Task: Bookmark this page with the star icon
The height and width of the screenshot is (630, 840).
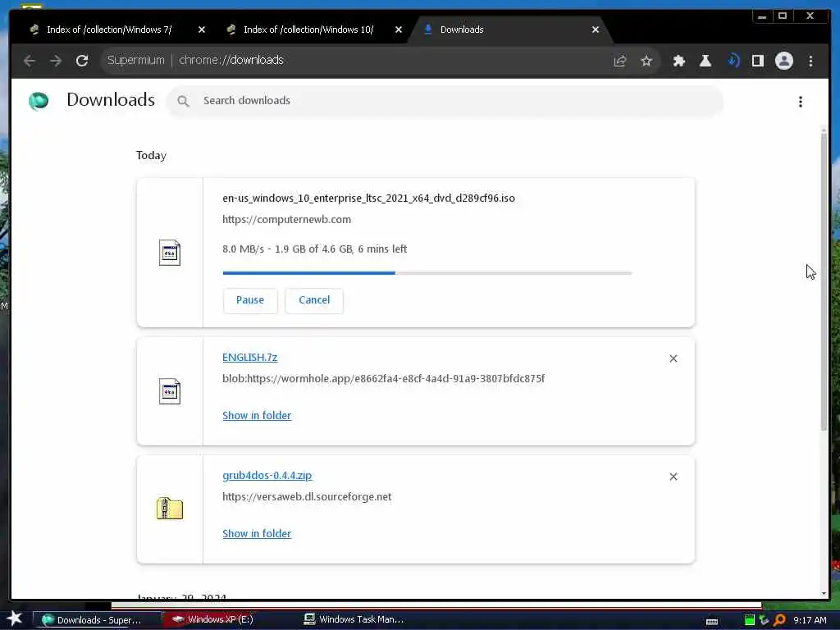Action: [646, 61]
